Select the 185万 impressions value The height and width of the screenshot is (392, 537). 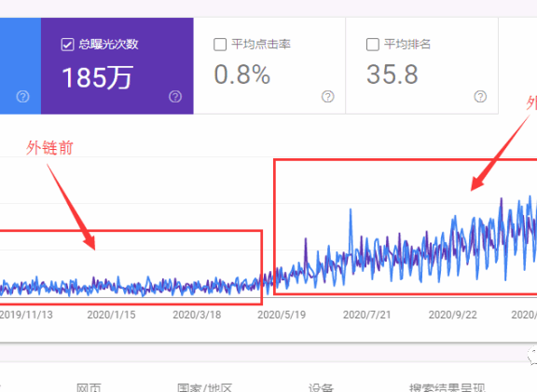[97, 78]
